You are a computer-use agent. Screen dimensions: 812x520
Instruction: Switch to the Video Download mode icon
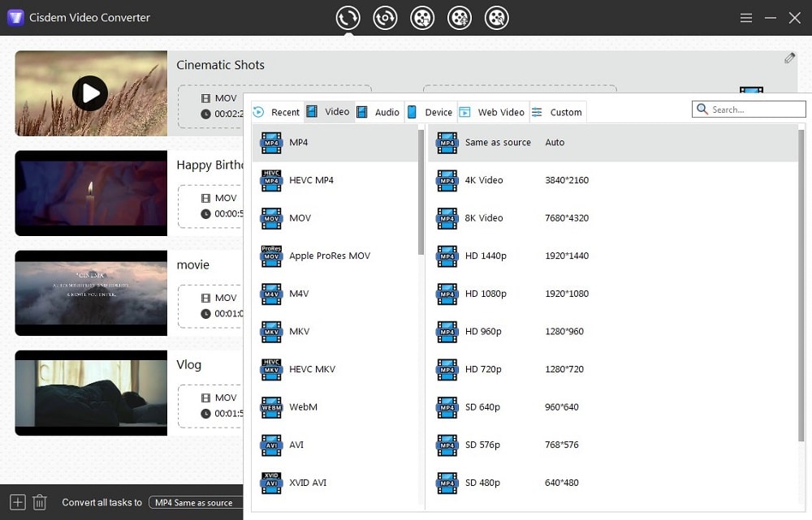(x=422, y=17)
